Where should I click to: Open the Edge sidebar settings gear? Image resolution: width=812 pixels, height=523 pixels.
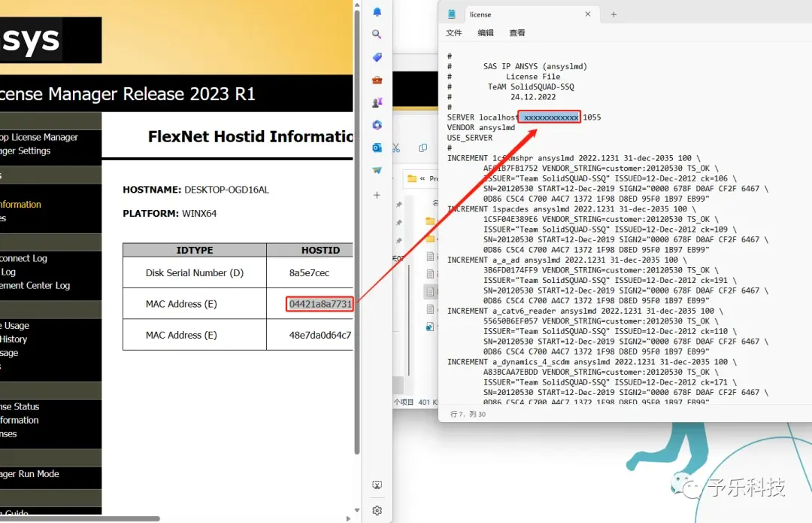pyautogui.click(x=377, y=510)
